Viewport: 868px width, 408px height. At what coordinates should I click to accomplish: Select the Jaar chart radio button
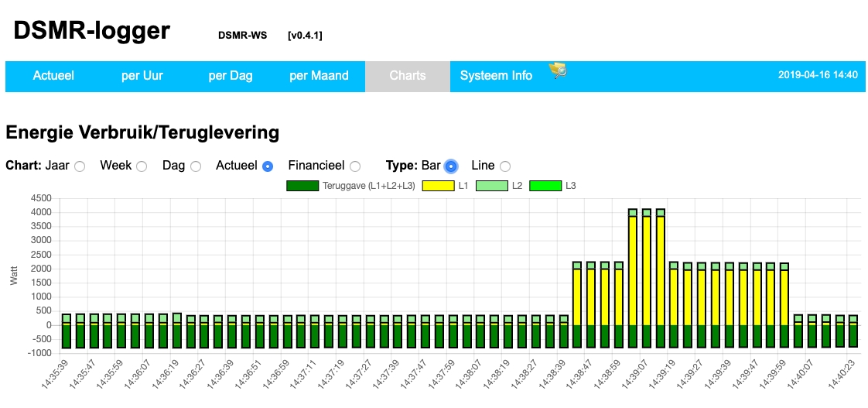[x=80, y=166]
